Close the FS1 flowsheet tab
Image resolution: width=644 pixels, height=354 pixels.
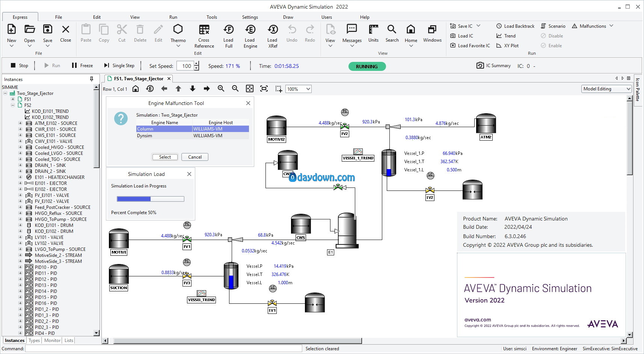(x=169, y=79)
